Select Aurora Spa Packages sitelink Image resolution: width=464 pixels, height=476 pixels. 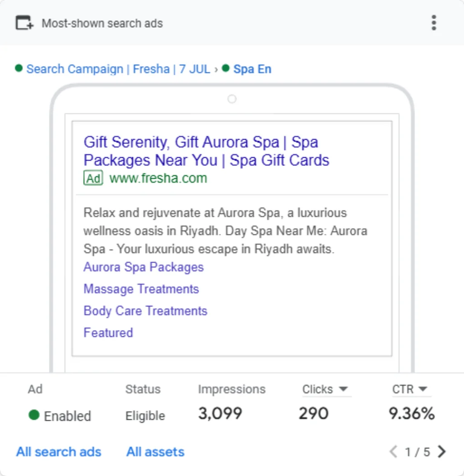(x=144, y=267)
